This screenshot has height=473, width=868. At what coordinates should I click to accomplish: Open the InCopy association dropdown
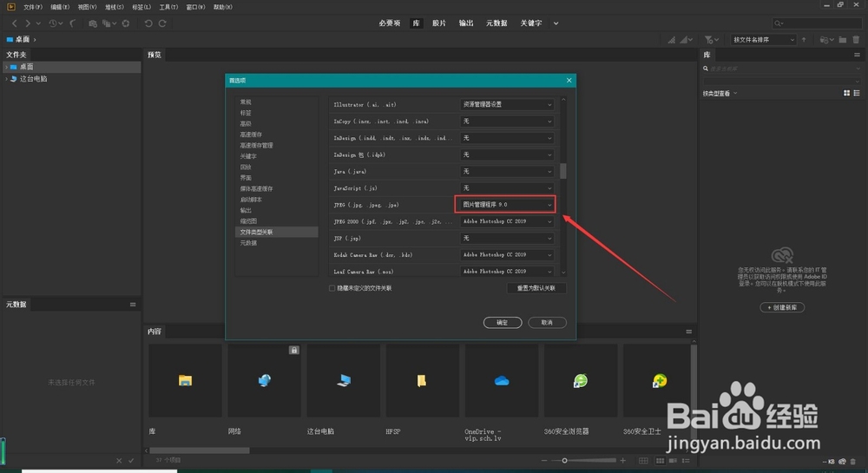point(507,122)
